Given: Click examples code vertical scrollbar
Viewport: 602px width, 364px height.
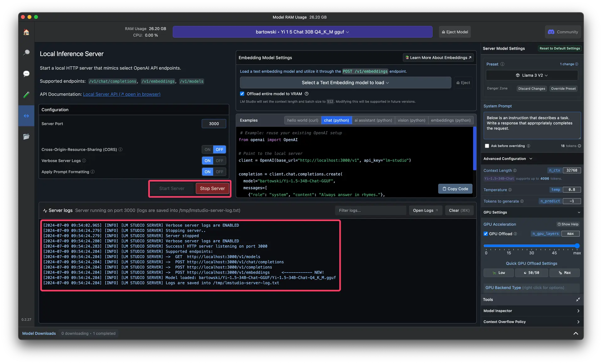Looking at the screenshot, I should coord(475,149).
